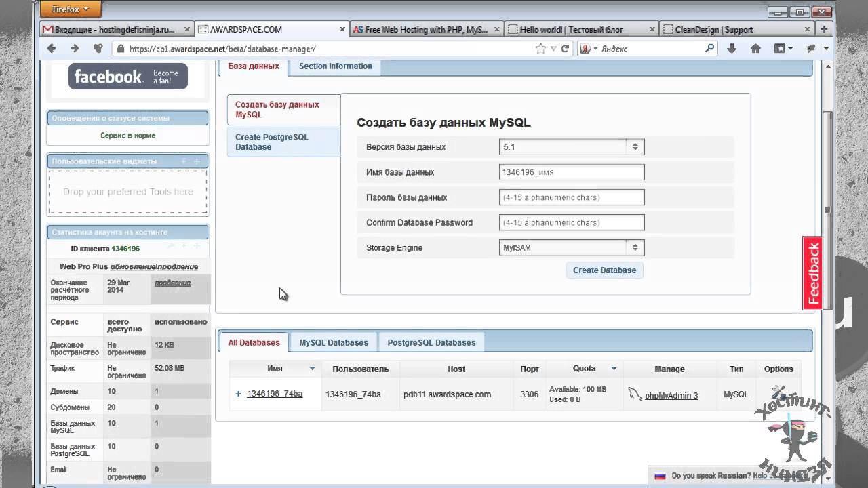Expand the 1346196_74ba database row
This screenshot has width=868, height=488.
(238, 394)
